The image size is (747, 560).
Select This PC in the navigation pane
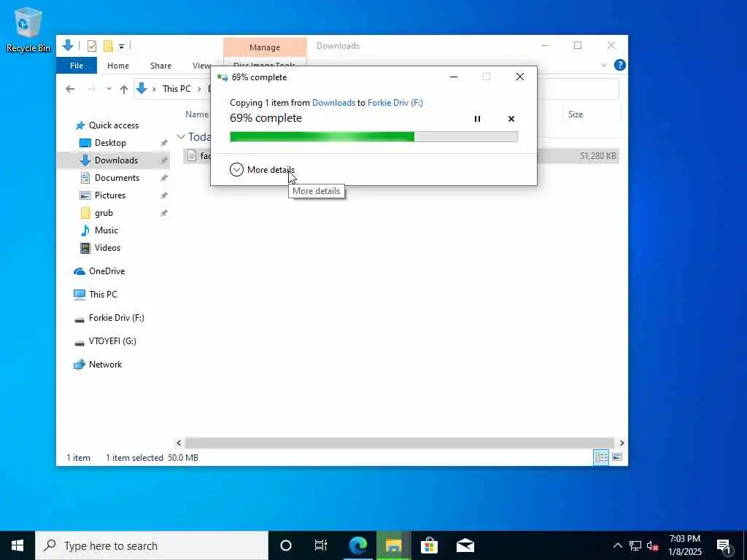[102, 295]
